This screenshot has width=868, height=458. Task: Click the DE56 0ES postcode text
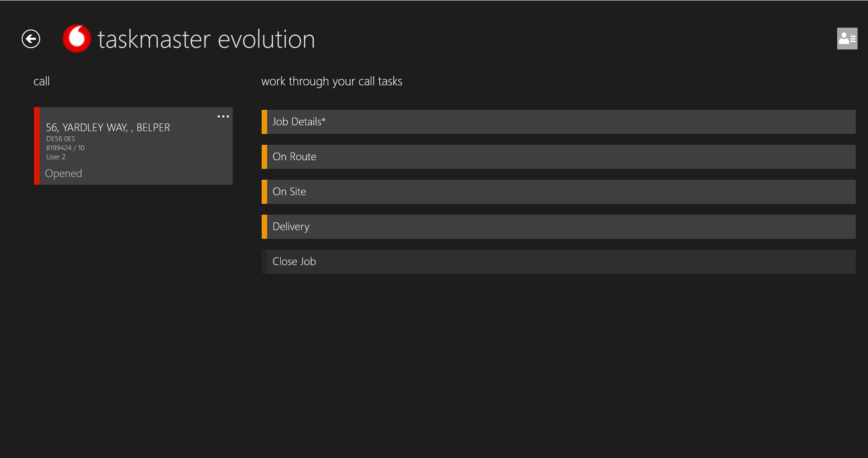coord(61,139)
